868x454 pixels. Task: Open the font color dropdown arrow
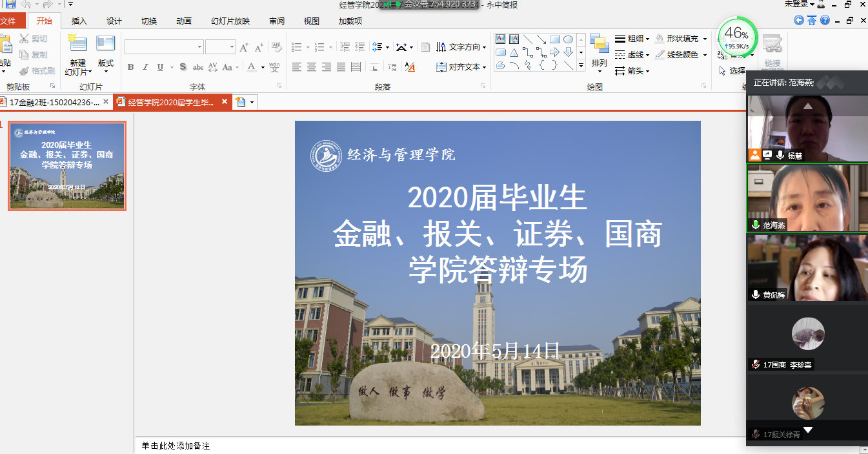263,67
